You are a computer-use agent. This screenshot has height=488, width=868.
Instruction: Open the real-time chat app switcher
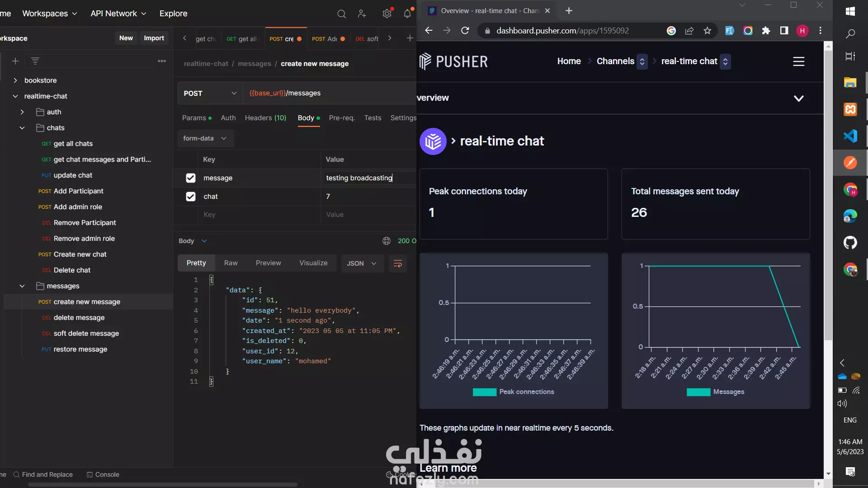tap(725, 61)
